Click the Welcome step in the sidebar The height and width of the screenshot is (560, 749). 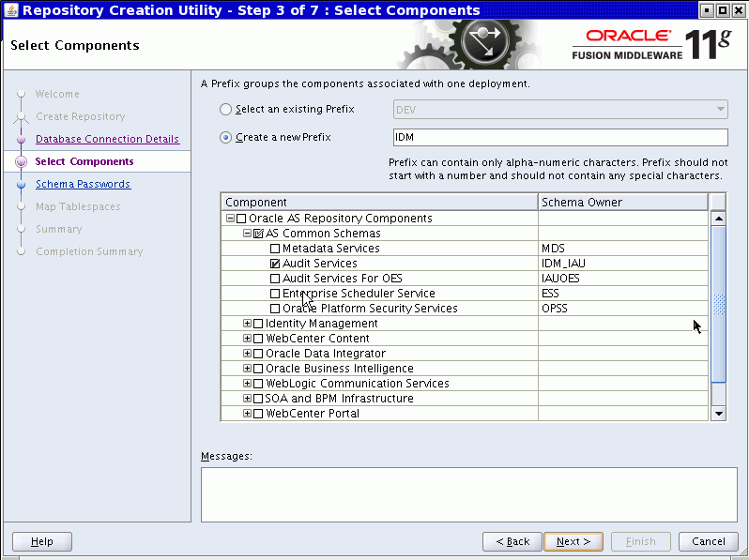coord(57,94)
